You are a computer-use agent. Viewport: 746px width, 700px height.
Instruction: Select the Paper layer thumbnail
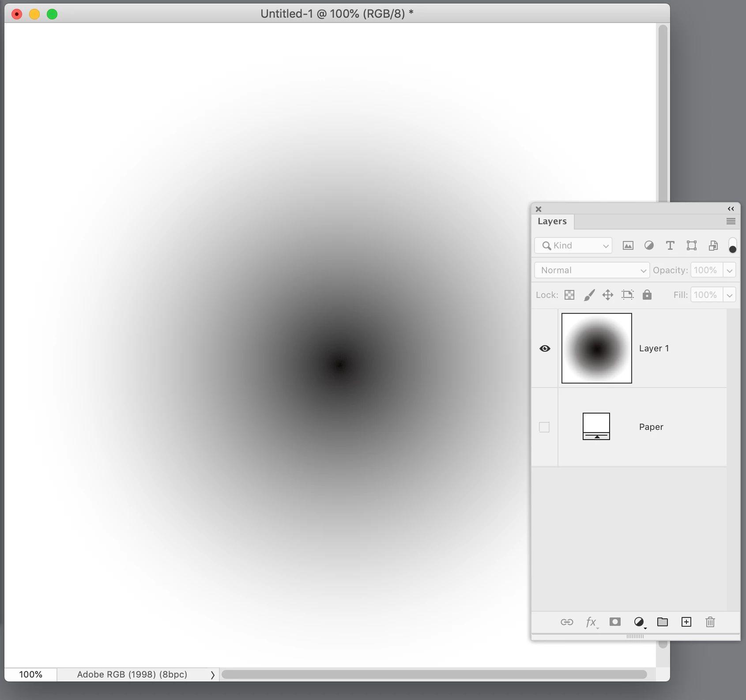pos(596,426)
